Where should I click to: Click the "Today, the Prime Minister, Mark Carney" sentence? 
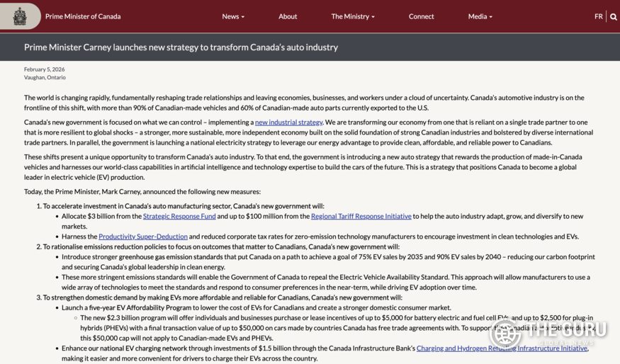(x=142, y=192)
